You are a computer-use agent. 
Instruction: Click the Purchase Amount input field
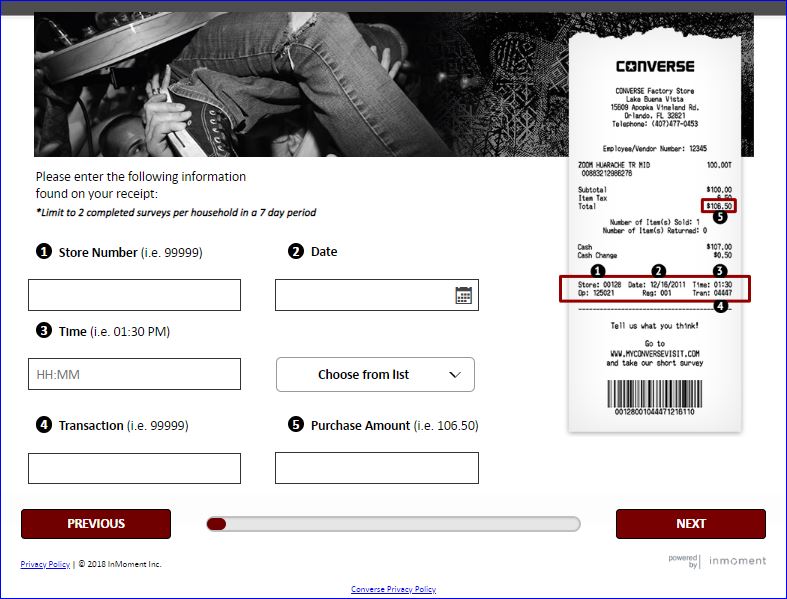377,468
